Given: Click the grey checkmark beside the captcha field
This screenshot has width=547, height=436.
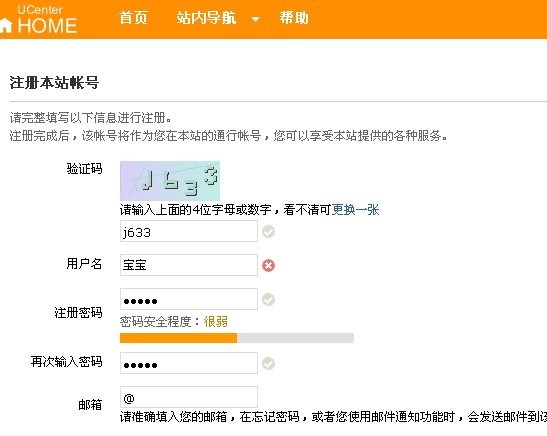Looking at the screenshot, I should [x=268, y=231].
